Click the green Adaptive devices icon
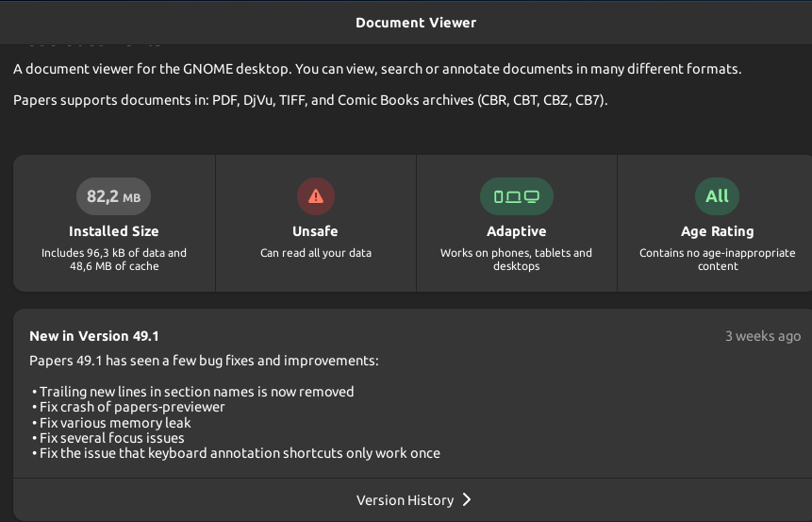This screenshot has width=812, height=522. coord(516,196)
